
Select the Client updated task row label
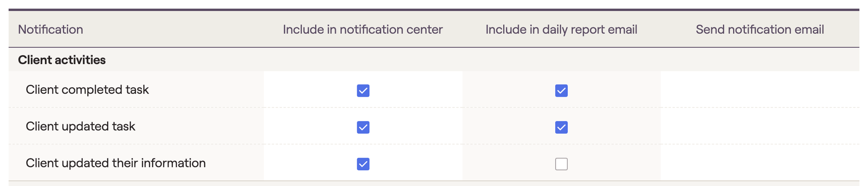tap(80, 126)
